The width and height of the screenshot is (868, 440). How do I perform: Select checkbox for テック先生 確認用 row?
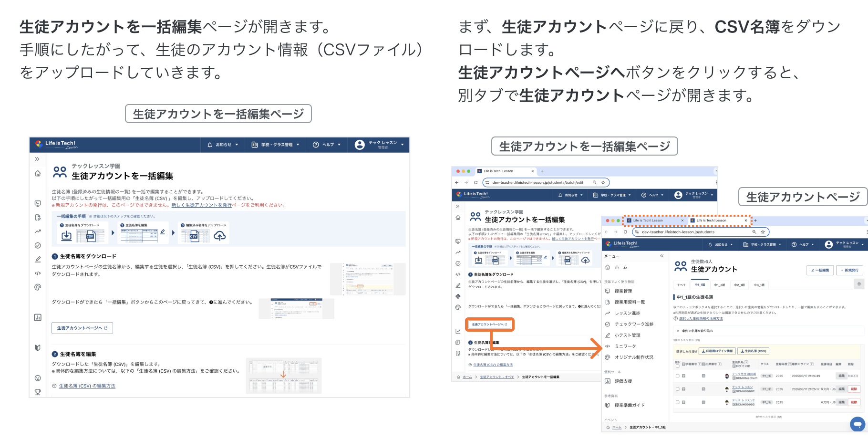(678, 376)
